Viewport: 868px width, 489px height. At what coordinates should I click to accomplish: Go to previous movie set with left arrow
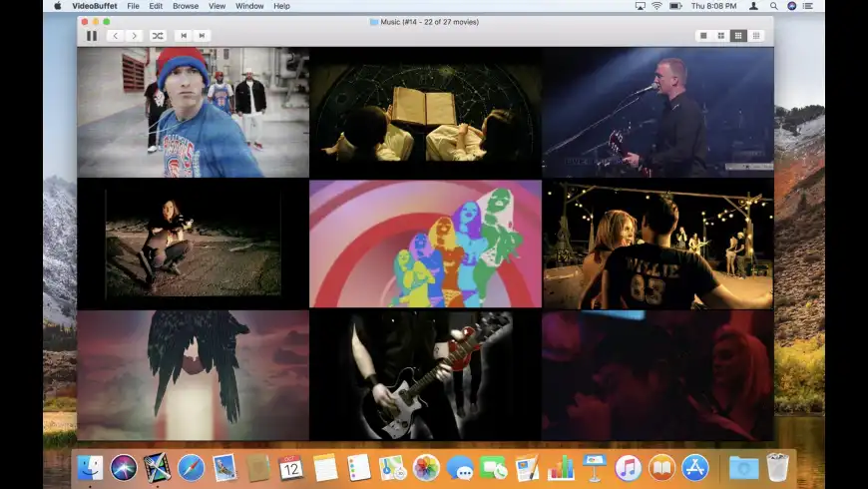115,36
